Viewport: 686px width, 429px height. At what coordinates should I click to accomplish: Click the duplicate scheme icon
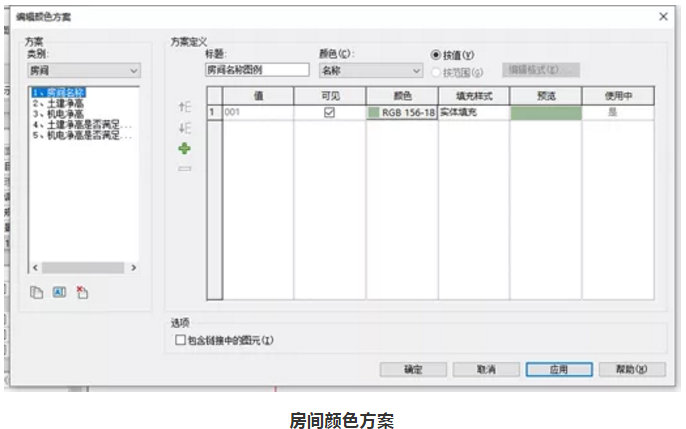(x=36, y=292)
